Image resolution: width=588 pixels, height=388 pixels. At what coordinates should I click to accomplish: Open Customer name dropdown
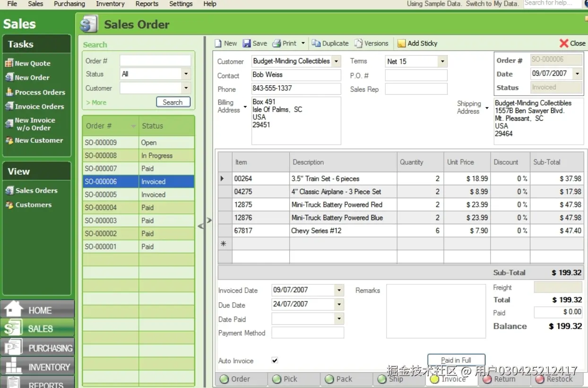pyautogui.click(x=336, y=61)
